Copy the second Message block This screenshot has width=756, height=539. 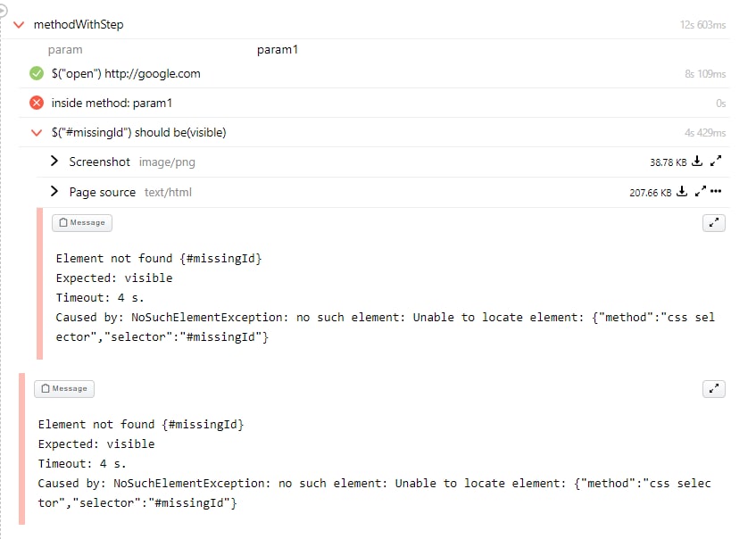pyautogui.click(x=64, y=388)
